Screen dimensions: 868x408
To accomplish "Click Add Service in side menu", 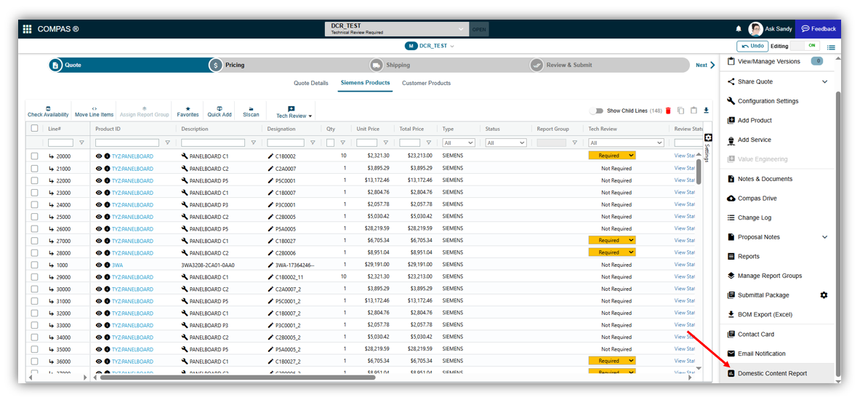I will pos(749,140).
